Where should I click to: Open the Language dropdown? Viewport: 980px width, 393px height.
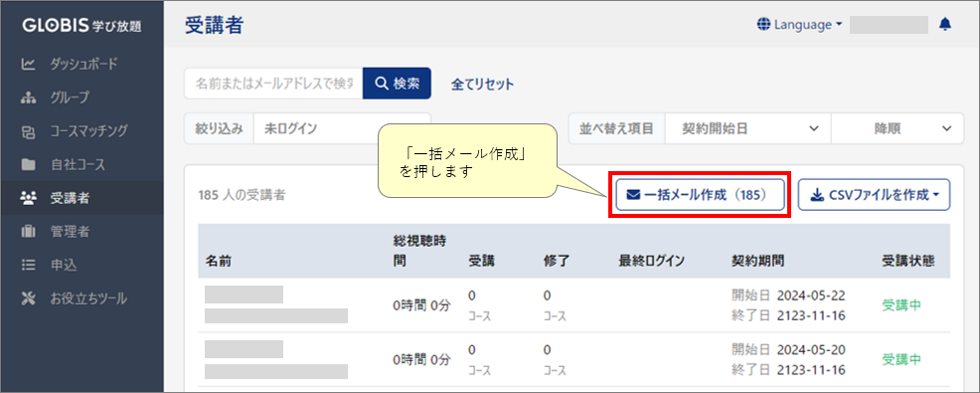point(800,25)
